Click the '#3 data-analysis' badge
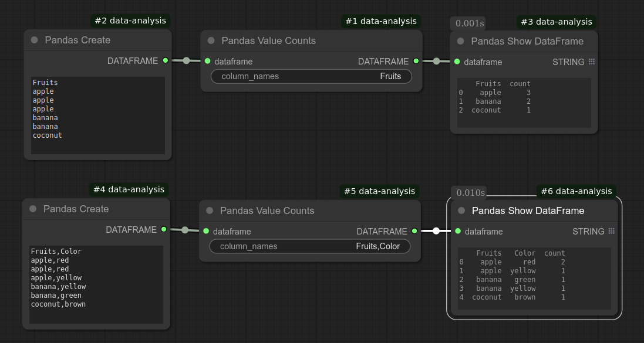The image size is (644, 343). (x=557, y=22)
